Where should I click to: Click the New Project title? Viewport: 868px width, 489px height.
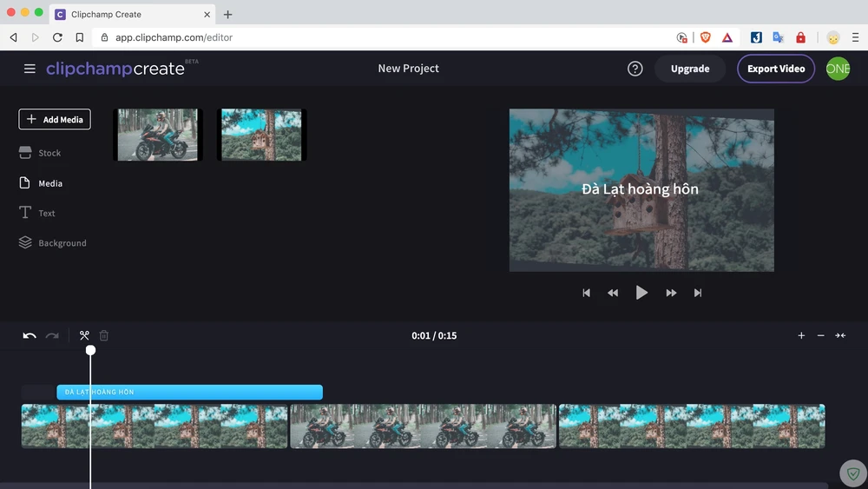[408, 69]
